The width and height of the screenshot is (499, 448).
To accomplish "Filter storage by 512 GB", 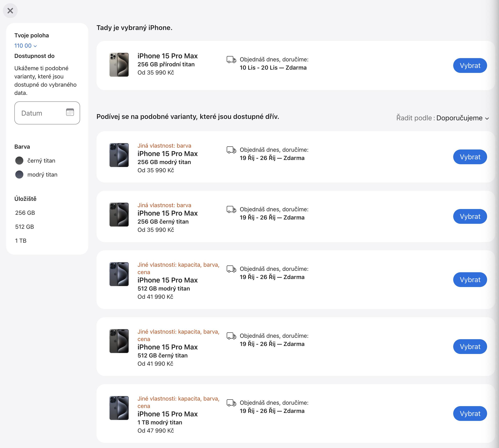I will pos(25,227).
